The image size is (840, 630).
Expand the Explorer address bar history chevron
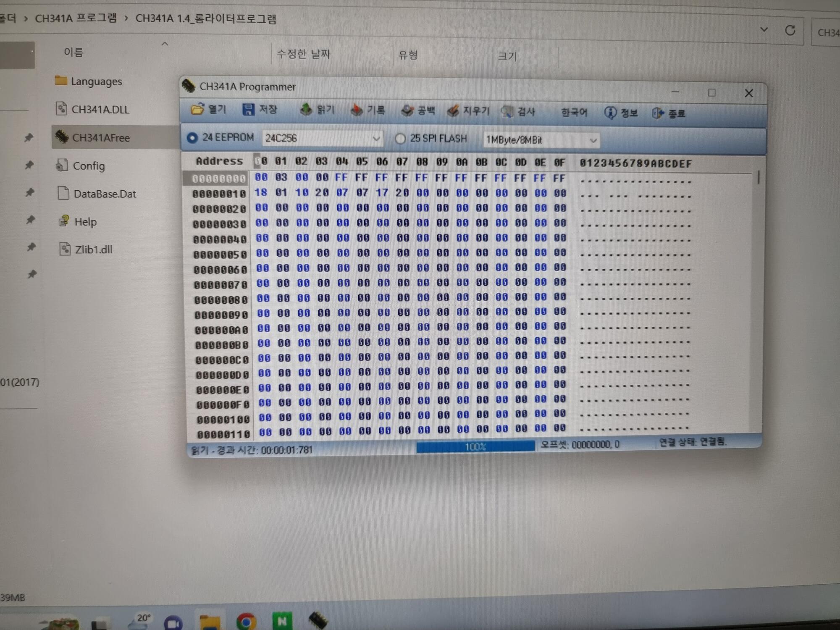pyautogui.click(x=764, y=30)
